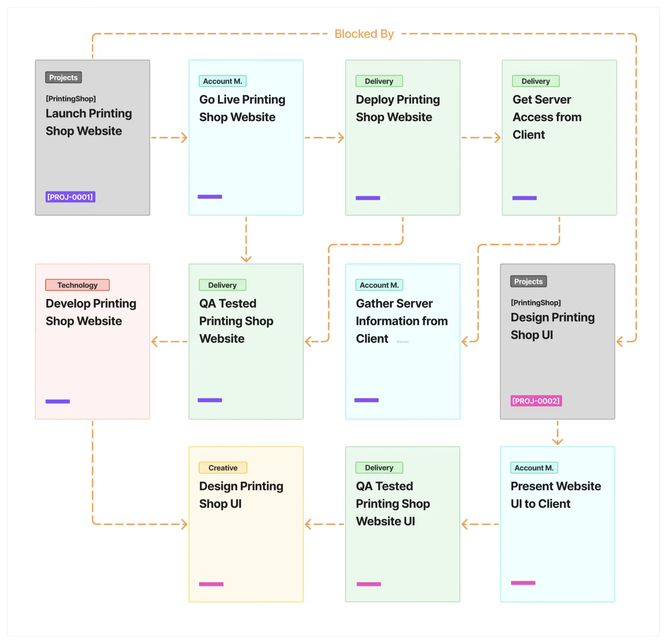
Task: Click the Account M. tag on Go Live card
Action: [222, 81]
